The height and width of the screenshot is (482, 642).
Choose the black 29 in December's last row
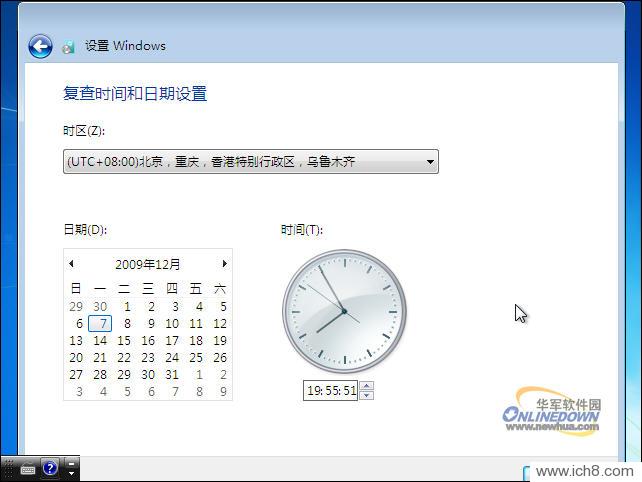click(x=124, y=375)
